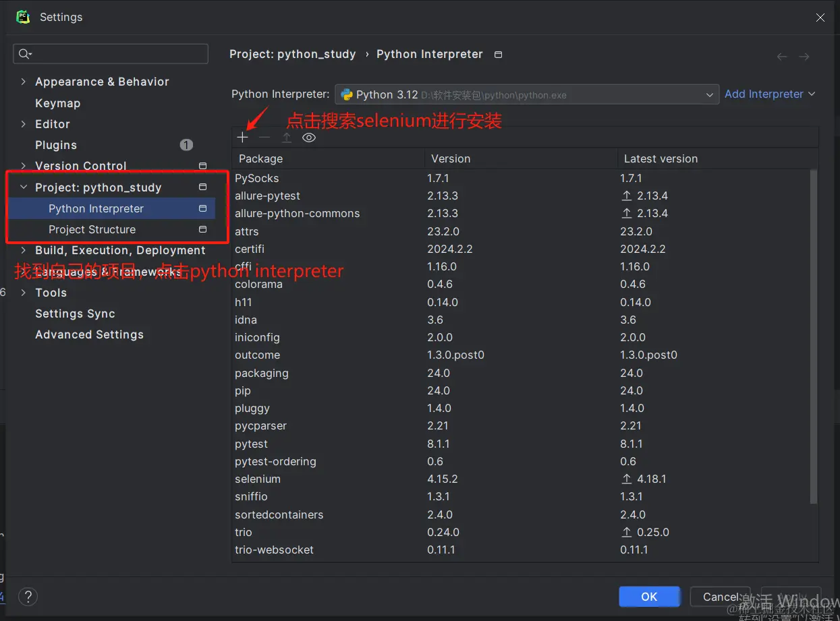Toggle the show early releases eye icon
Image resolution: width=840 pixels, height=621 pixels.
pos(309,138)
